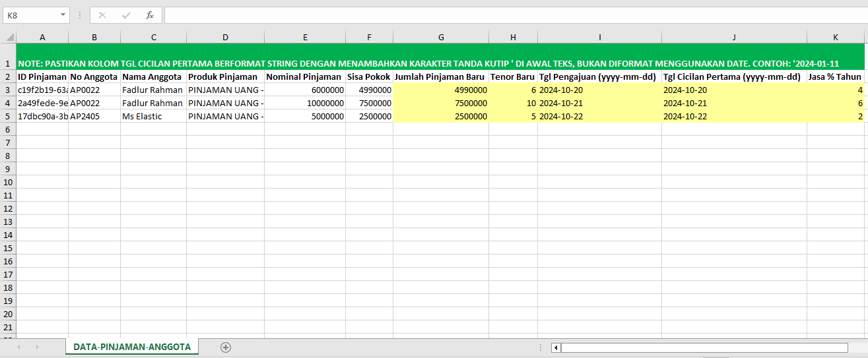Click Jasa % Tahun value 4

[x=836, y=90]
